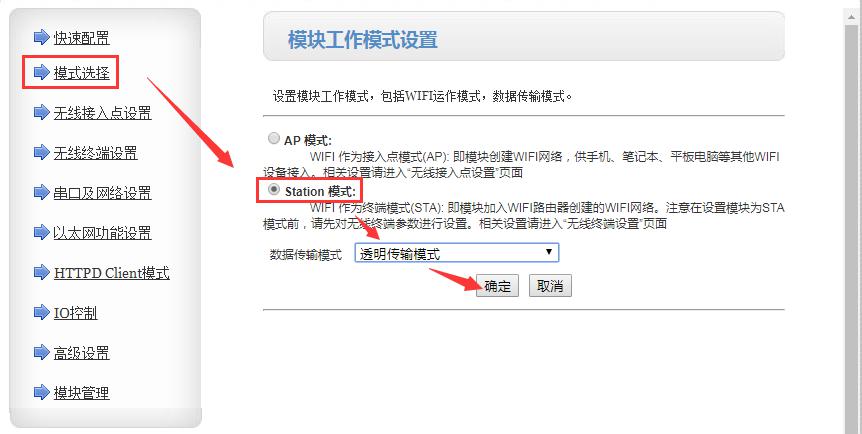Go to the 模块管理 page
The width and height of the screenshot is (862, 434).
pyautogui.click(x=81, y=393)
